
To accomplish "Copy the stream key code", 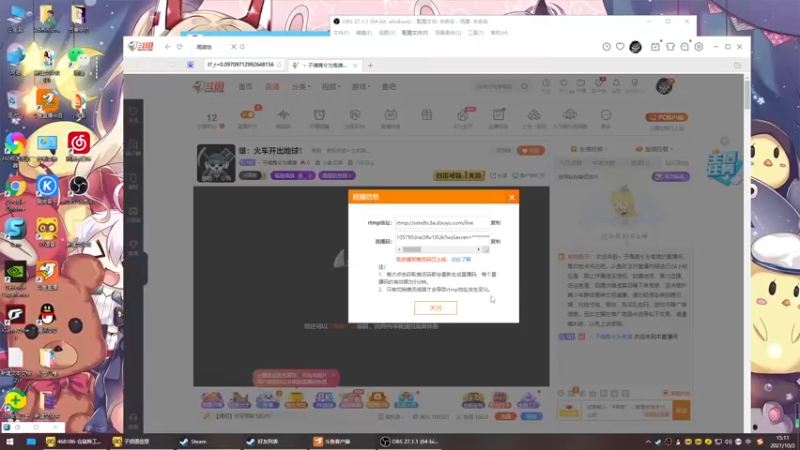I will click(x=495, y=241).
